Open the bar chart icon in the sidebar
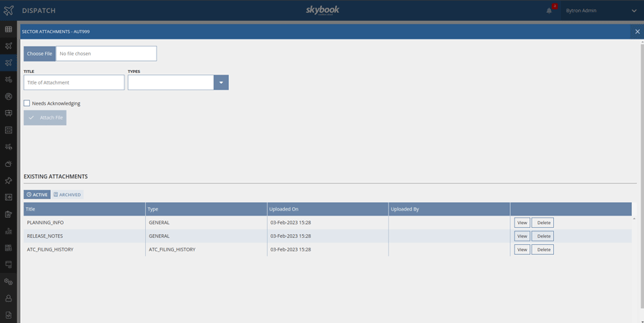The image size is (644, 323). (x=9, y=231)
